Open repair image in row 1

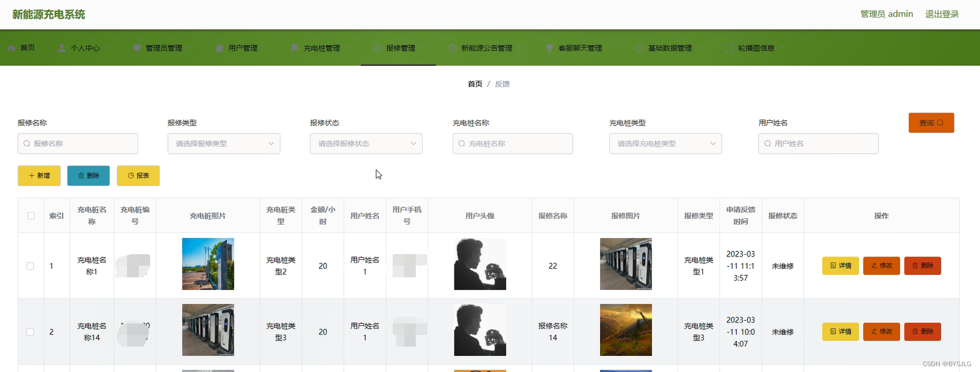(626, 264)
